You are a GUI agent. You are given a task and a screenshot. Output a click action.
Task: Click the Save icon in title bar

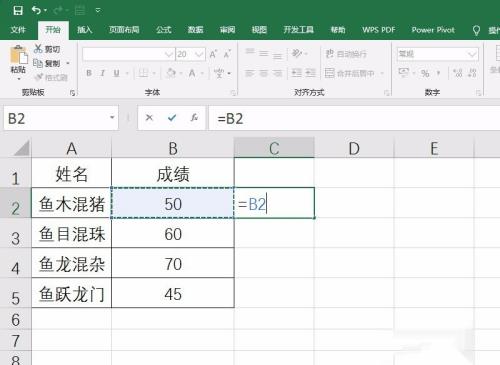[x=18, y=10]
